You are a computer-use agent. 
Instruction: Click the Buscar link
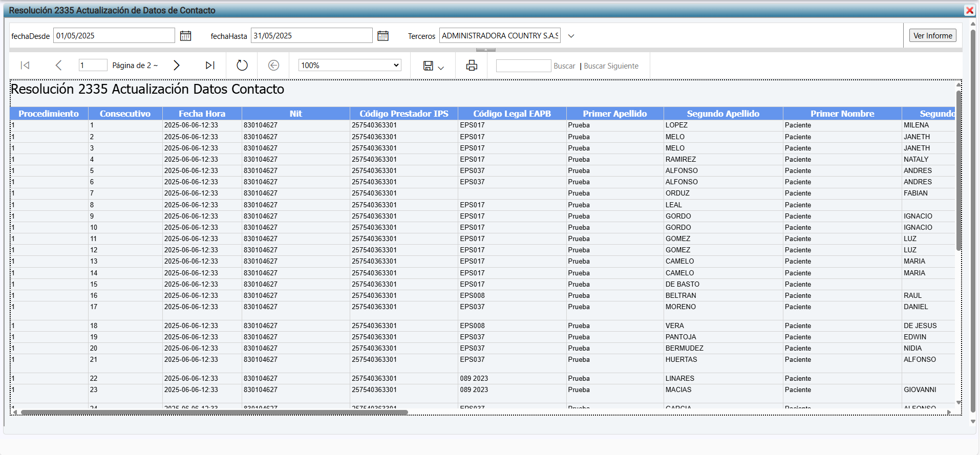click(x=564, y=66)
